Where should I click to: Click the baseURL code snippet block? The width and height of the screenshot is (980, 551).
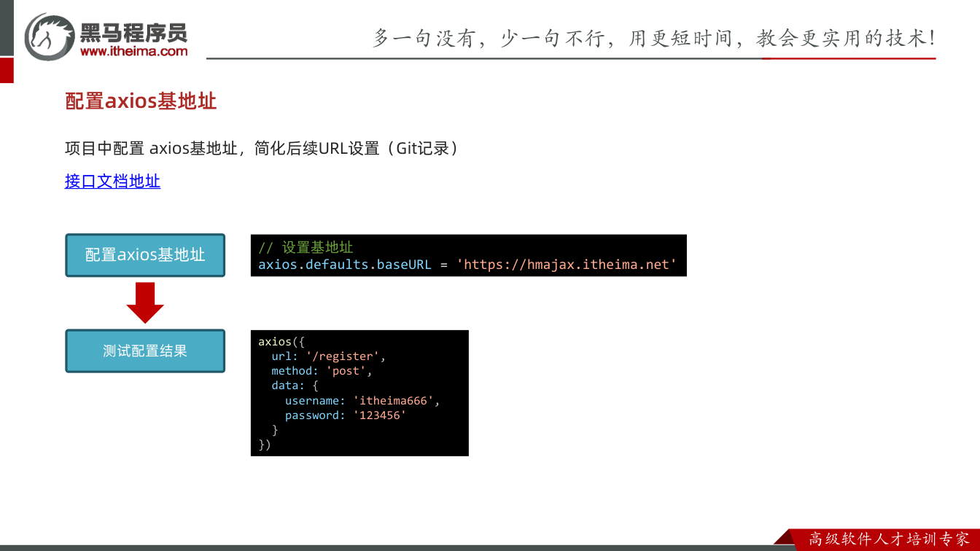(469, 256)
